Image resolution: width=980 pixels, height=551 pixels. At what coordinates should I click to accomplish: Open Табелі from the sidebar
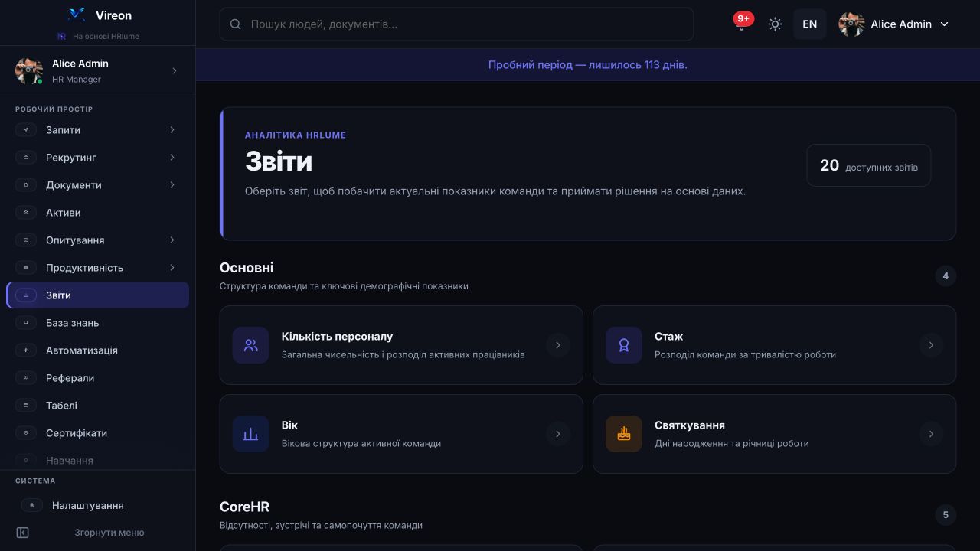point(97,406)
